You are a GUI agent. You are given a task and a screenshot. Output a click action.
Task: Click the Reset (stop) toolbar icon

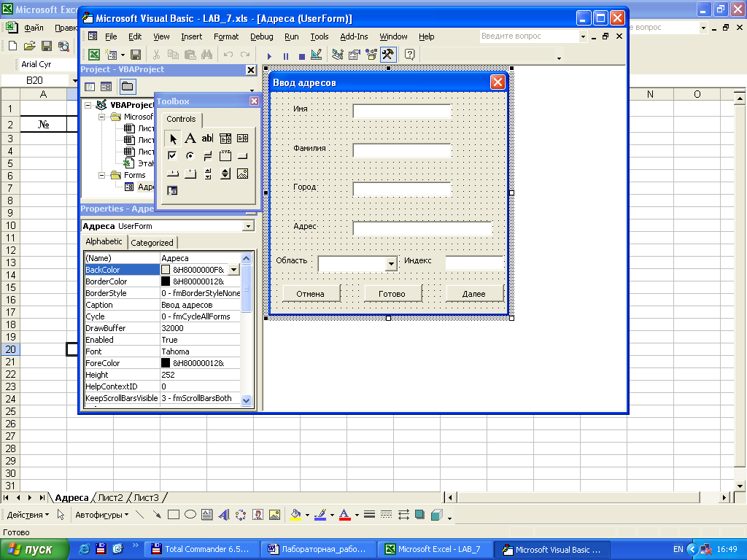click(301, 55)
